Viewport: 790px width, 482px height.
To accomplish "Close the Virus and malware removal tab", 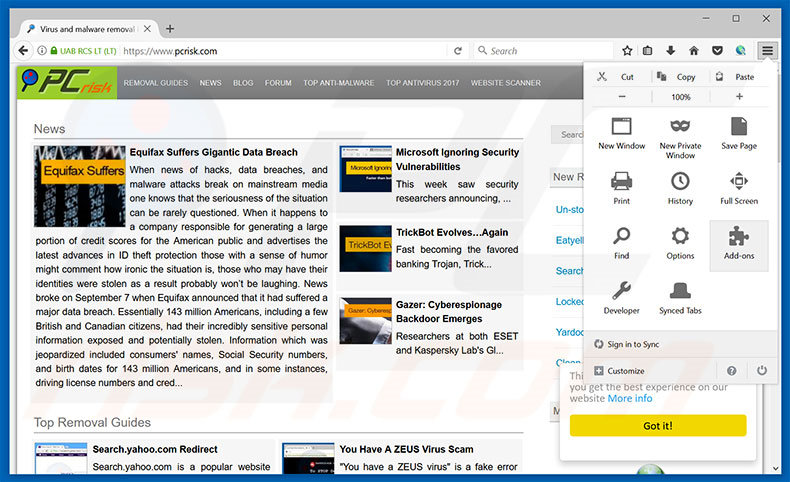I will coord(147,29).
